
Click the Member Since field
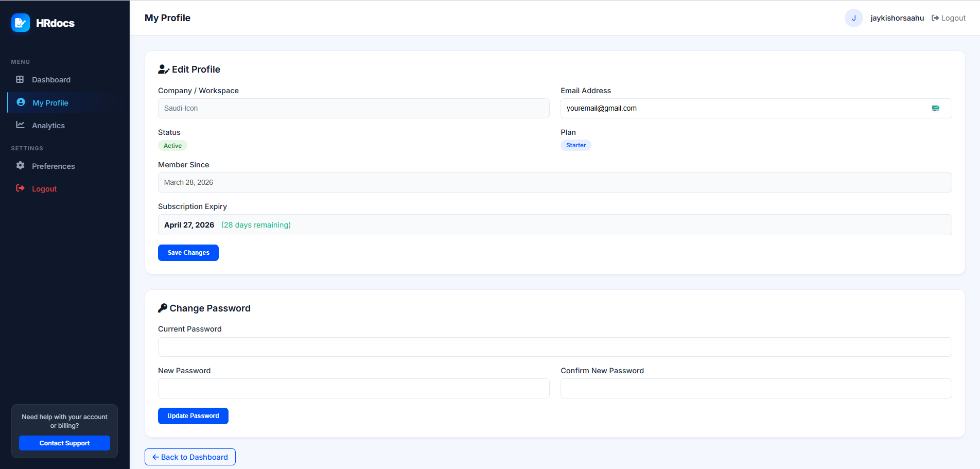(x=555, y=182)
